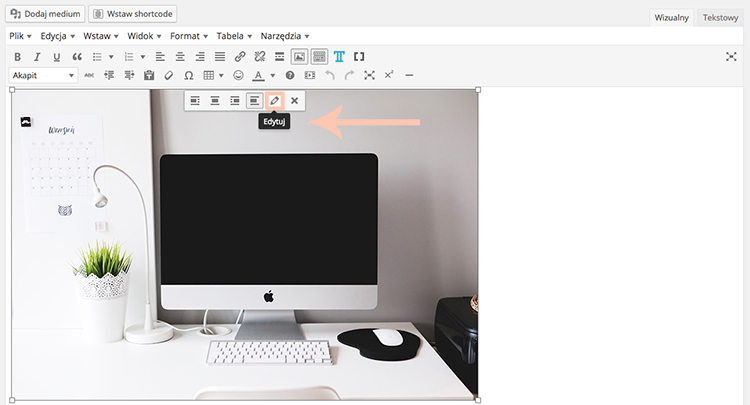Toggle italic text formatting

(x=37, y=57)
